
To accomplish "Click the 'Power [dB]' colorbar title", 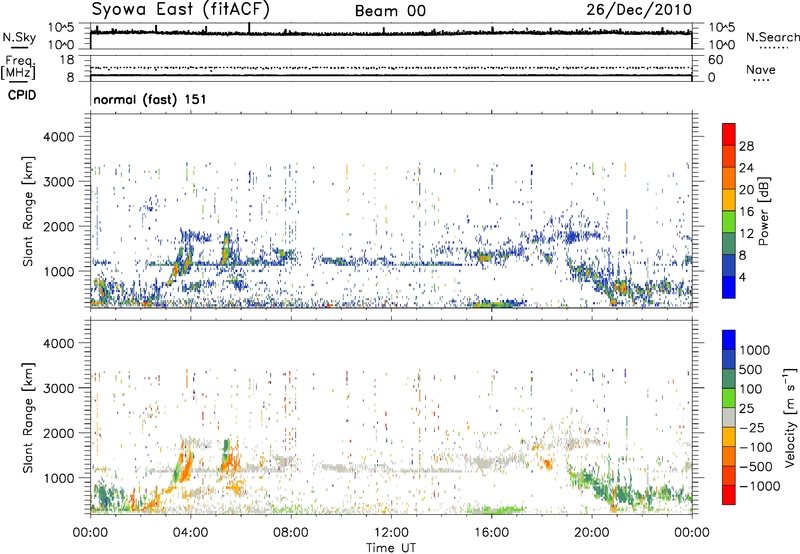I will coord(764,211).
